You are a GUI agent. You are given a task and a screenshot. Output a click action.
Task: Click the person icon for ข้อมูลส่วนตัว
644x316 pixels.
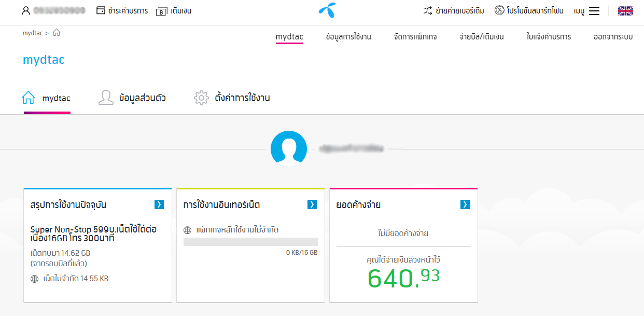click(106, 98)
